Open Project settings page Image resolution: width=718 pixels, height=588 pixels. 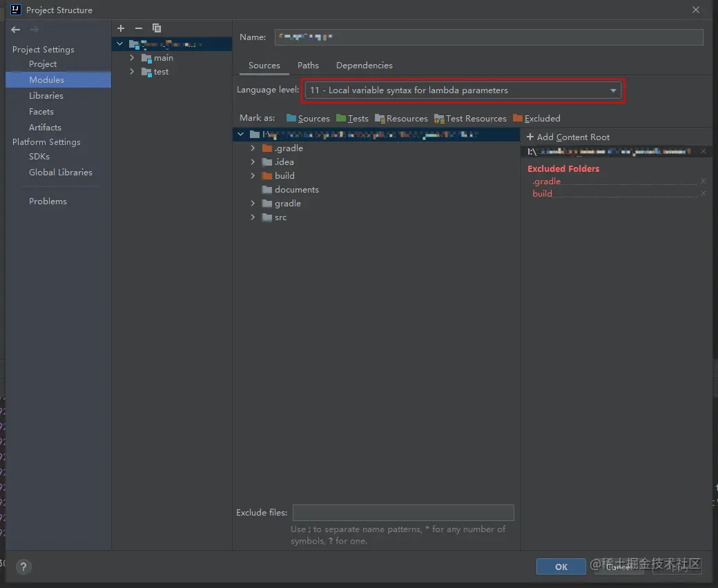pyautogui.click(x=43, y=64)
